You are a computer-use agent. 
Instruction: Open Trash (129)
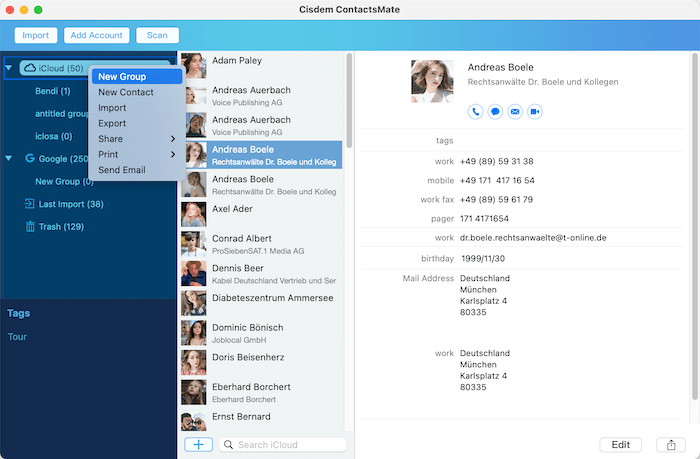click(x=61, y=227)
